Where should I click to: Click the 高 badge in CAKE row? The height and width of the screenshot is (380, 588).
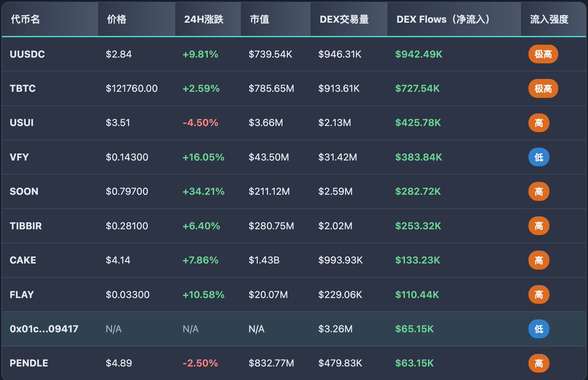point(539,260)
